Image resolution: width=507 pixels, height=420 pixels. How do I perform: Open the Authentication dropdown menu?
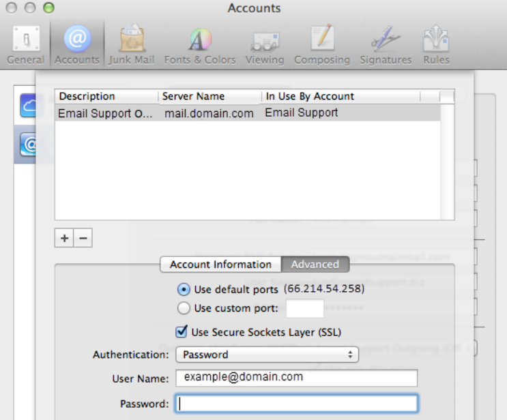(266, 355)
